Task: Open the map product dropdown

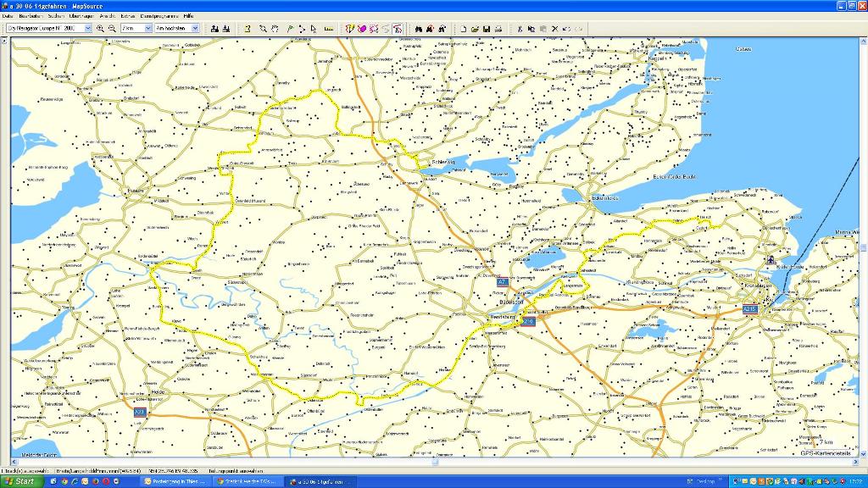Action: click(x=87, y=28)
